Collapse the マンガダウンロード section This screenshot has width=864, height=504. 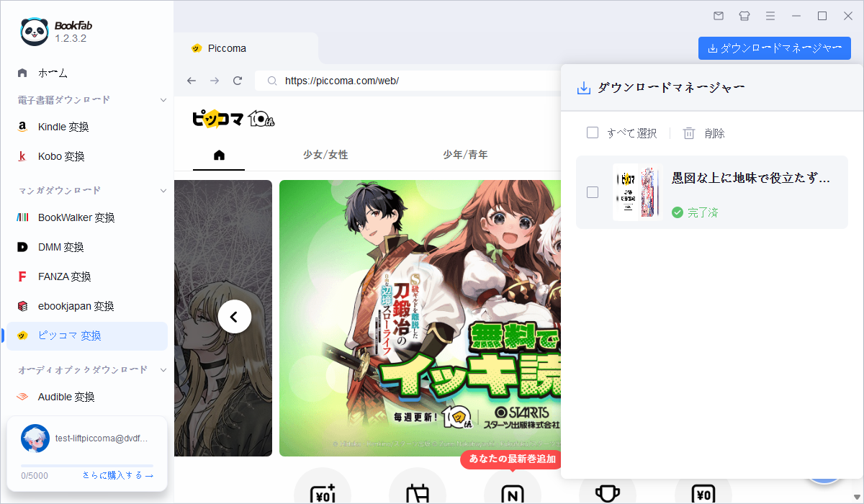point(163,191)
